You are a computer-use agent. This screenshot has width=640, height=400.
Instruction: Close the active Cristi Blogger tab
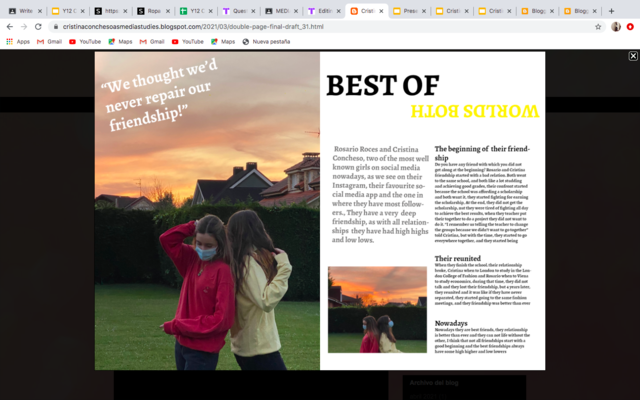(381, 11)
